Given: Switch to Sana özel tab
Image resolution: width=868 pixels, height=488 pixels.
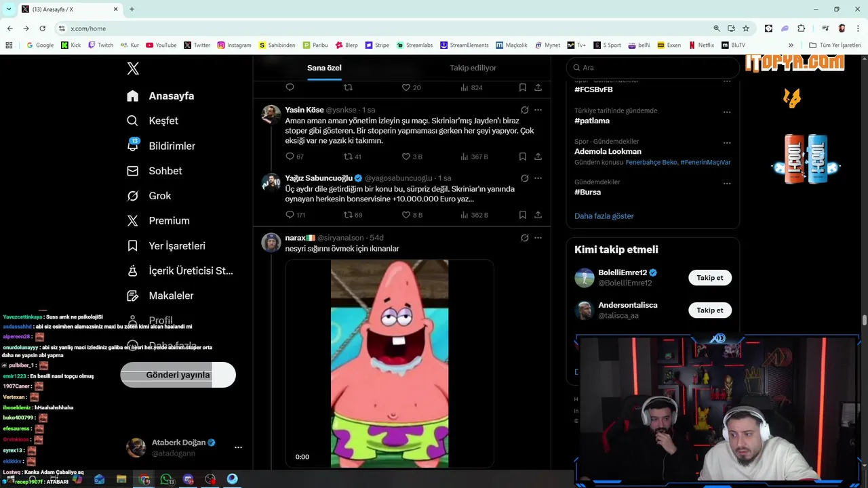Looking at the screenshot, I should pyautogui.click(x=324, y=68).
